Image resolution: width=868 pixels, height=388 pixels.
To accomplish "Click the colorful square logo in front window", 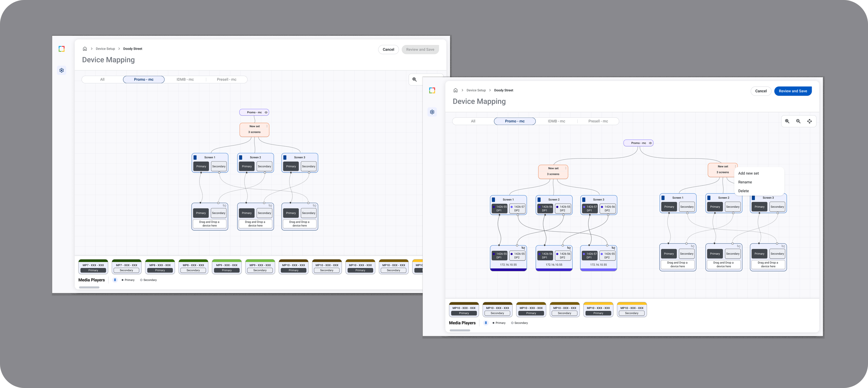I will pos(432,90).
